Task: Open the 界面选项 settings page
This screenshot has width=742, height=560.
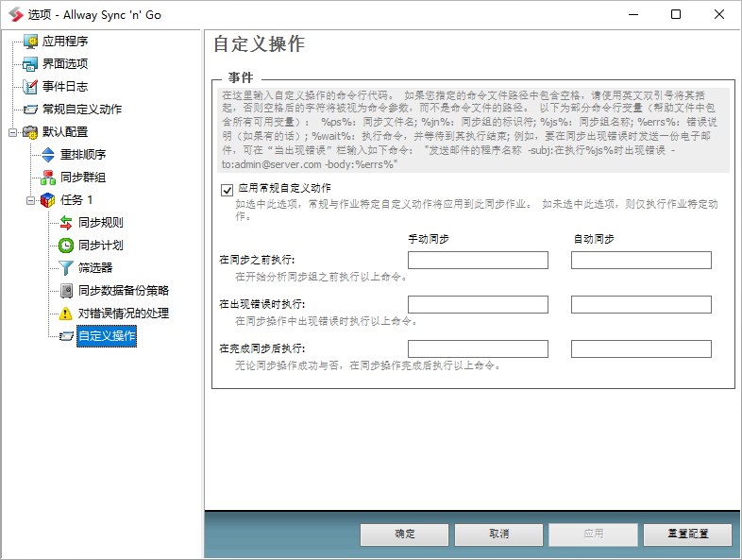Action: tap(65, 64)
